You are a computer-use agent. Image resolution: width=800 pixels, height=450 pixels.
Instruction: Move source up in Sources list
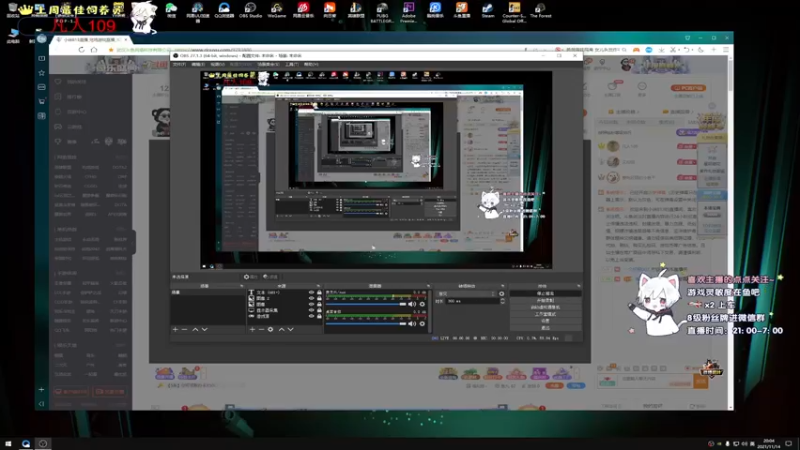pos(281,330)
